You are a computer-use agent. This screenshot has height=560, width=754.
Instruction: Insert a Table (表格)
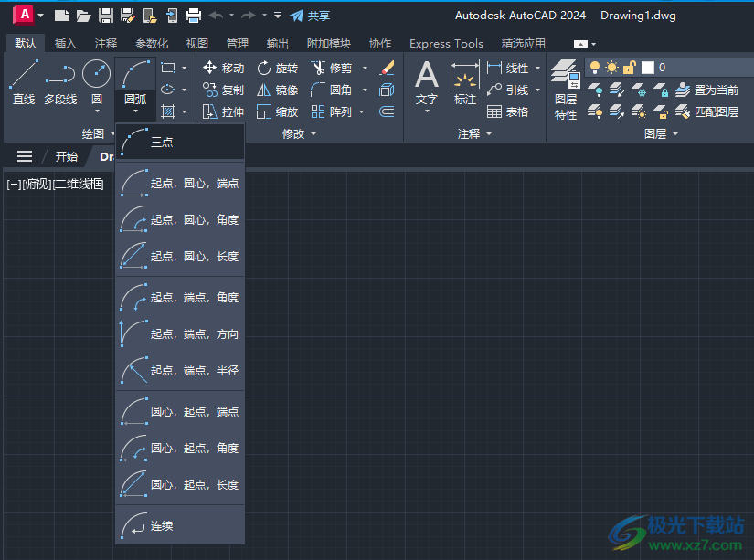point(508,112)
